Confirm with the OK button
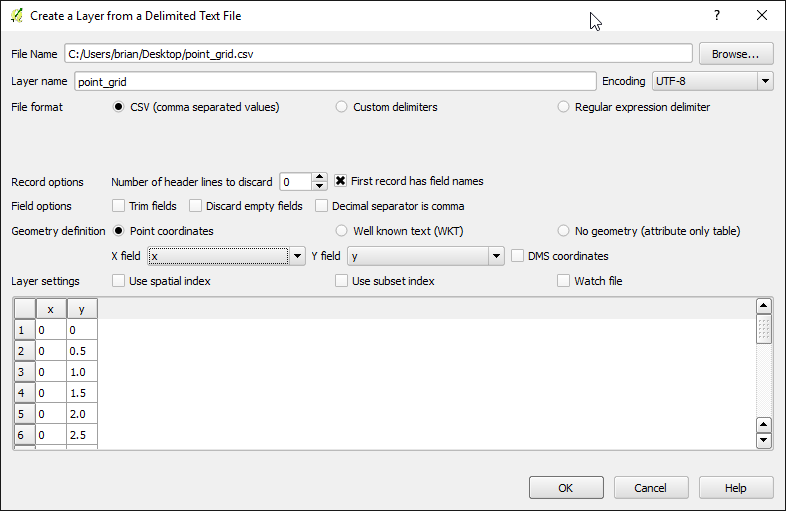This screenshot has height=511, width=786. [566, 488]
